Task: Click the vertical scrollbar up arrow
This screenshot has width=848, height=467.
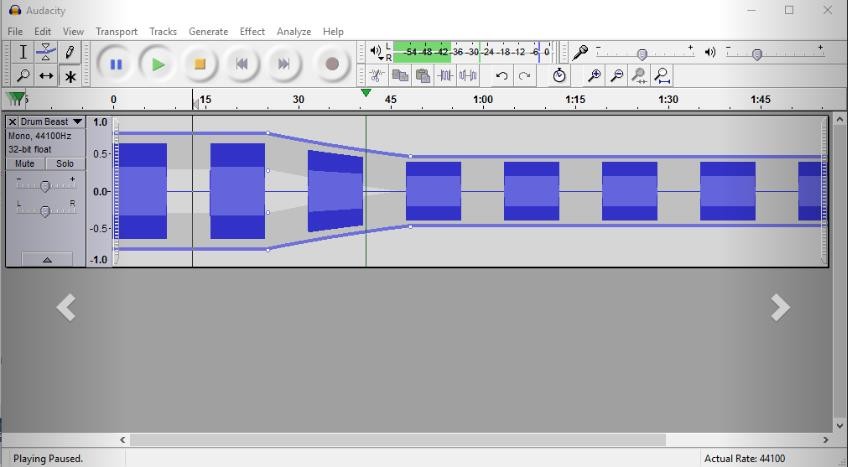Action: click(839, 119)
